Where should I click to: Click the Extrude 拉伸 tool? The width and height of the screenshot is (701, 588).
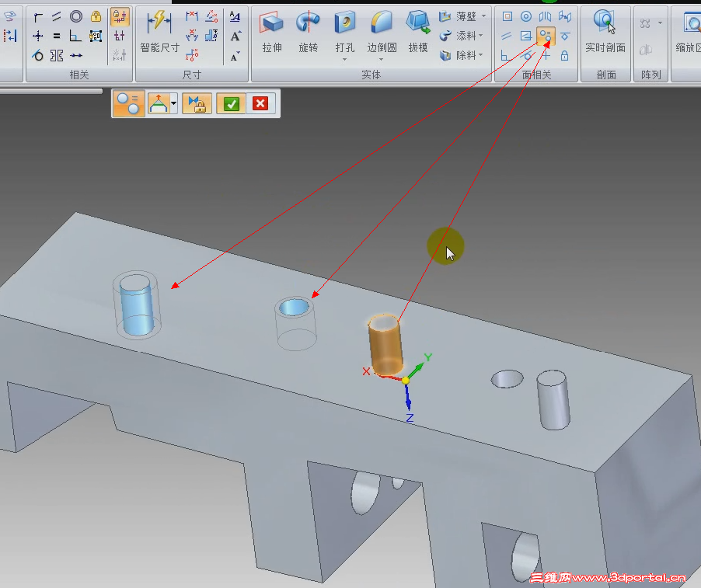(x=272, y=31)
